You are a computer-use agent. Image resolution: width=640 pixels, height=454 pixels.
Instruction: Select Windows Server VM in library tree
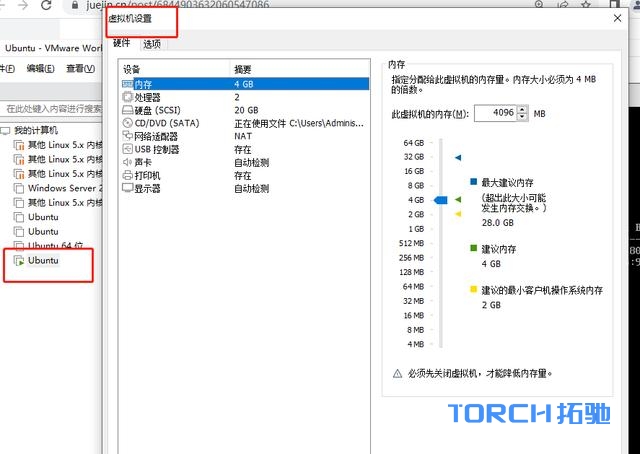click(x=65, y=188)
